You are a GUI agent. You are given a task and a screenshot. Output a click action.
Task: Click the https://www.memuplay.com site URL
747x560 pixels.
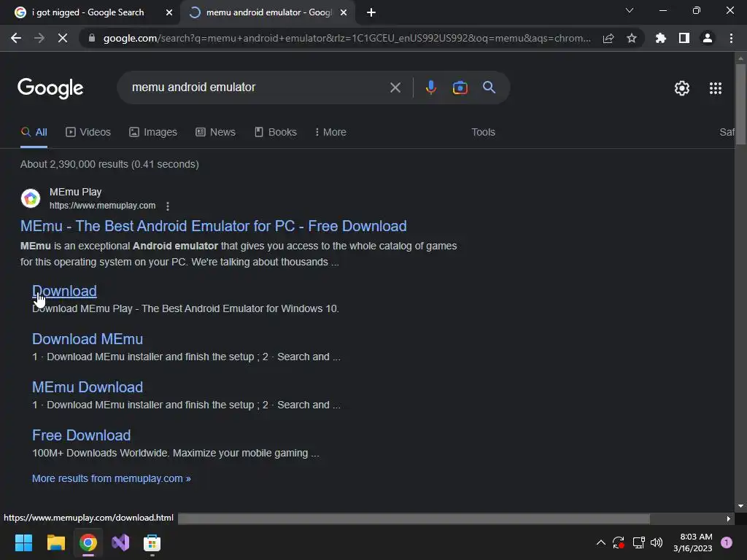click(x=102, y=206)
